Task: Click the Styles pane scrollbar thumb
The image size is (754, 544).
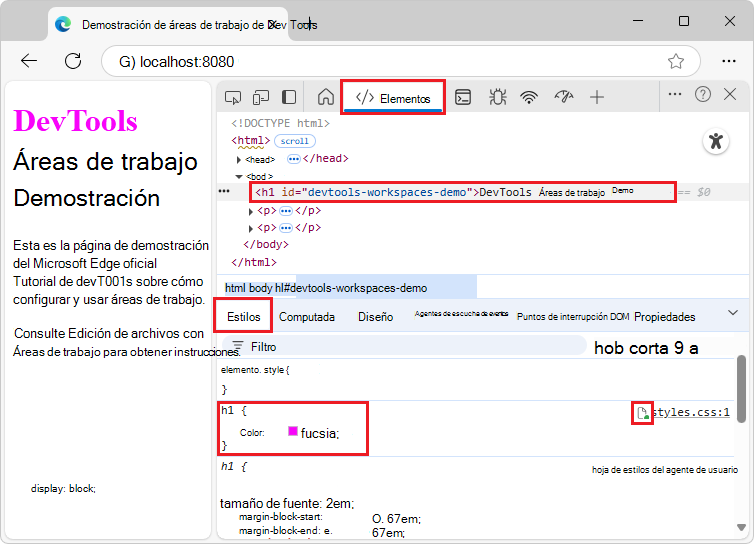Action: [741, 389]
